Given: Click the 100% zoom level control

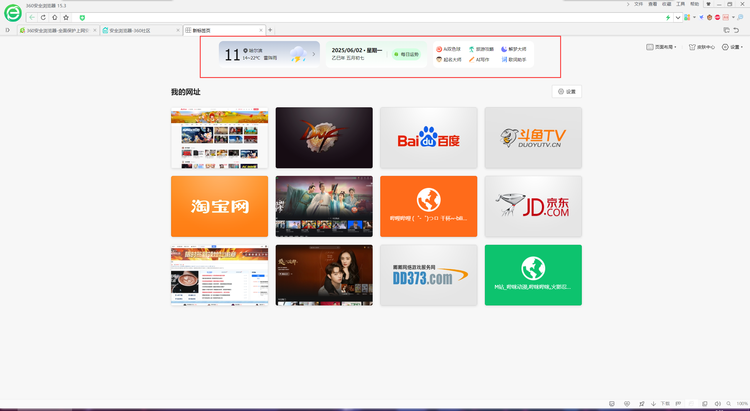Looking at the screenshot, I should pos(741,403).
